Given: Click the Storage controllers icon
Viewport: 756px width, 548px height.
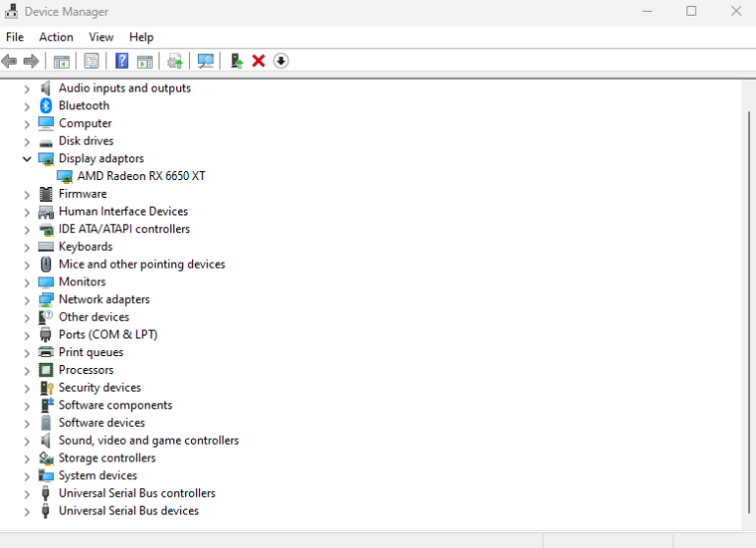Looking at the screenshot, I should [46, 458].
